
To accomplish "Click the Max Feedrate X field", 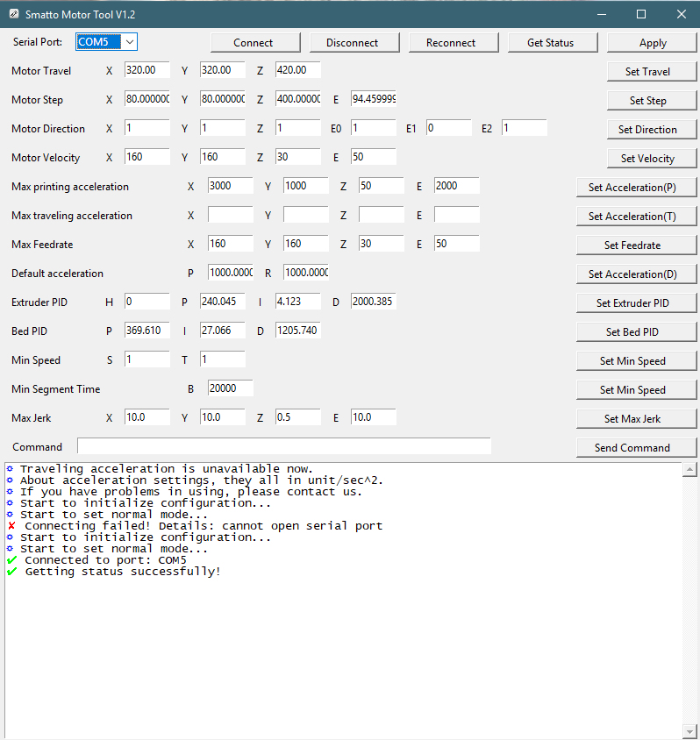I will pos(231,244).
